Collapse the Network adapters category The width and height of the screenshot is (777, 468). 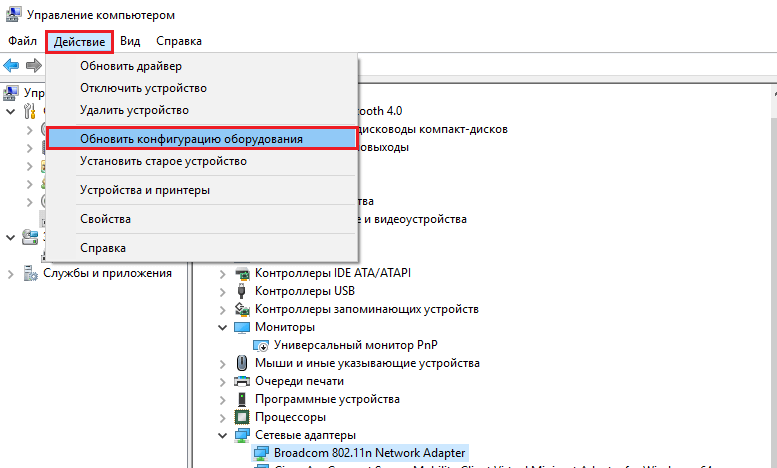pos(222,435)
